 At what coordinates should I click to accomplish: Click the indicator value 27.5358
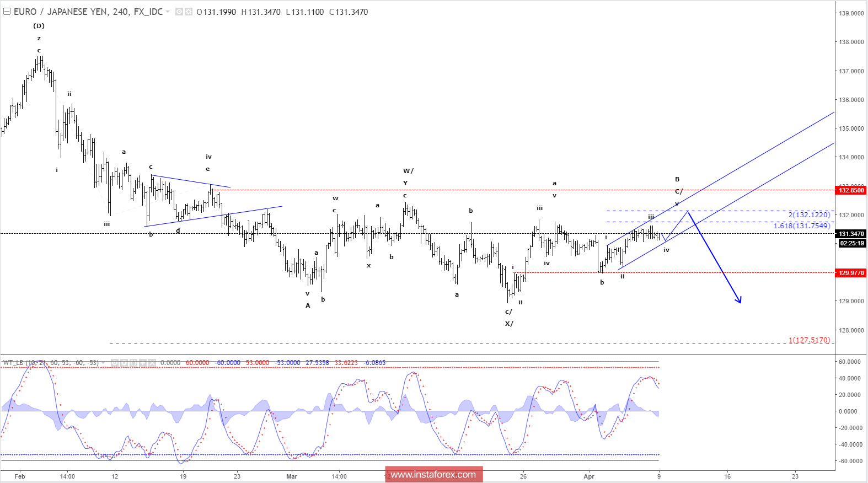coord(317,363)
